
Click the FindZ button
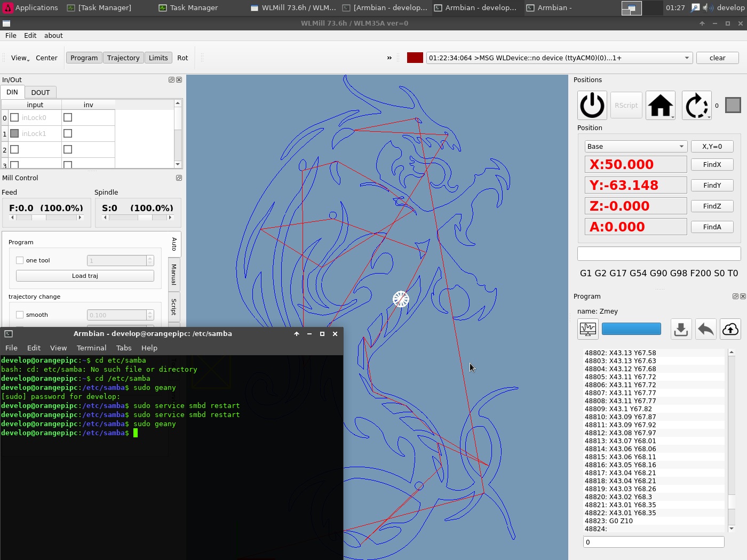coord(712,206)
